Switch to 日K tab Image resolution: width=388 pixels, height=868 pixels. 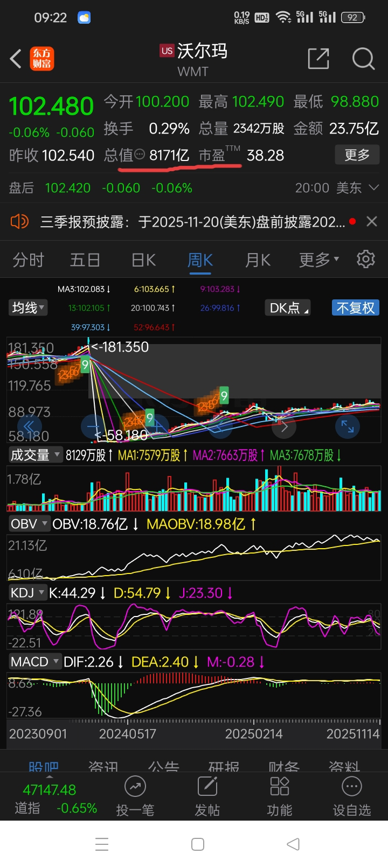[143, 260]
